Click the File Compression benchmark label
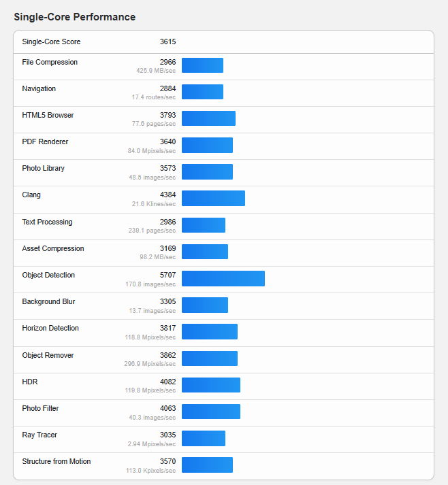448x485 pixels. 50,63
